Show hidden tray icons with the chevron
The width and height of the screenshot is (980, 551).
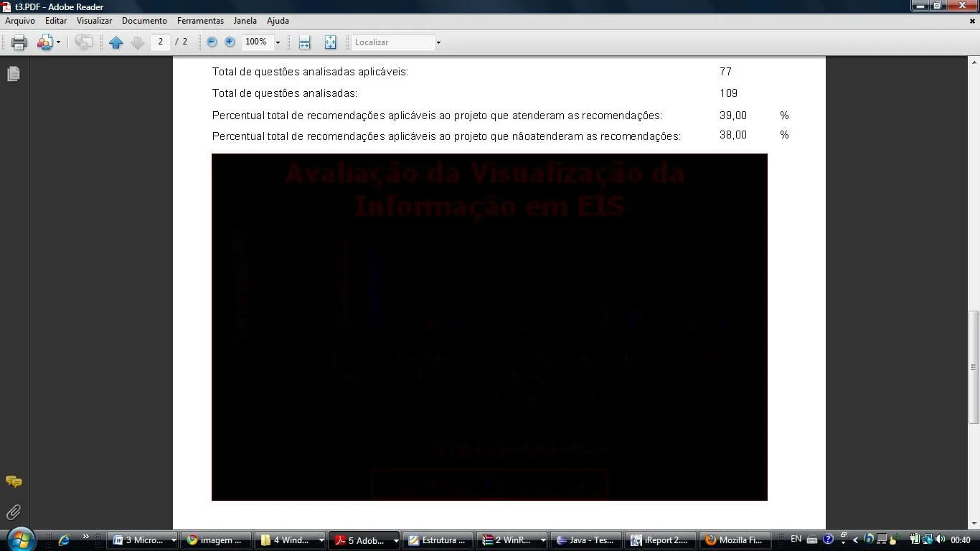click(855, 540)
